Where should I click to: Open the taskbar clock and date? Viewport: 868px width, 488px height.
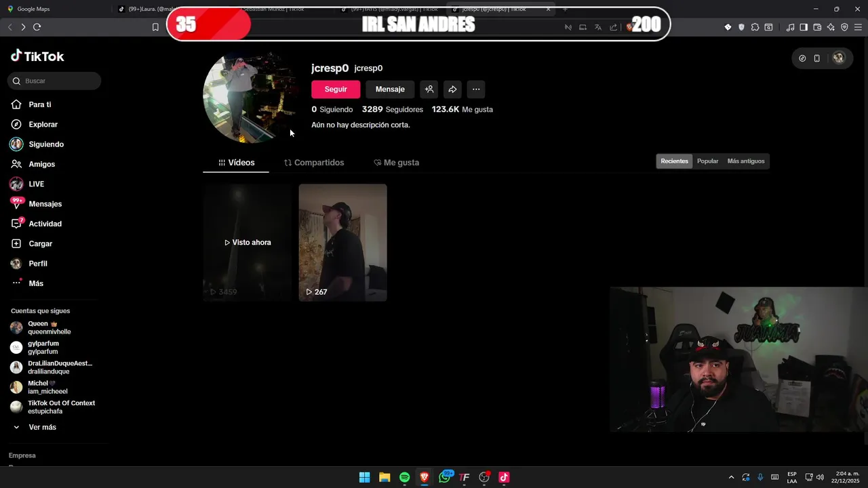[x=845, y=477]
